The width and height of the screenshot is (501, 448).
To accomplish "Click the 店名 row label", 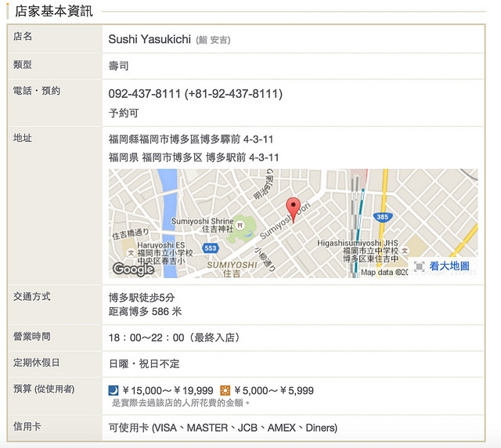I will [23, 36].
